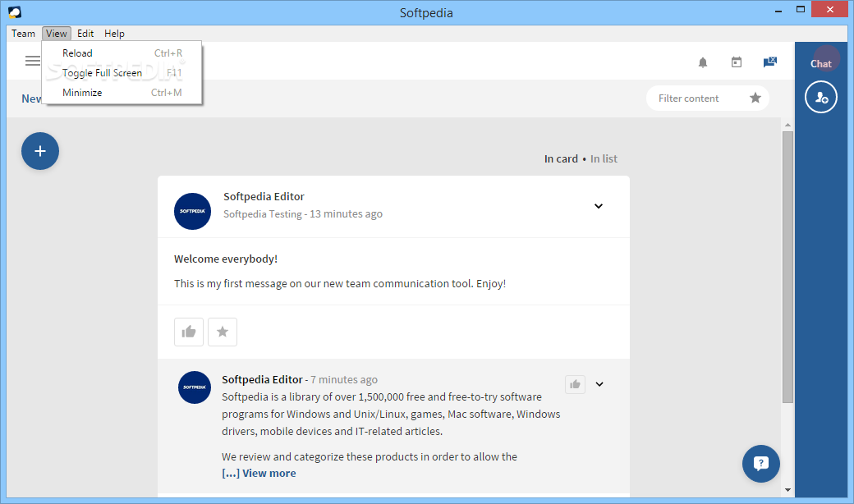Click the scrollbar down arrow
This screenshot has width=854, height=504.
(787, 490)
